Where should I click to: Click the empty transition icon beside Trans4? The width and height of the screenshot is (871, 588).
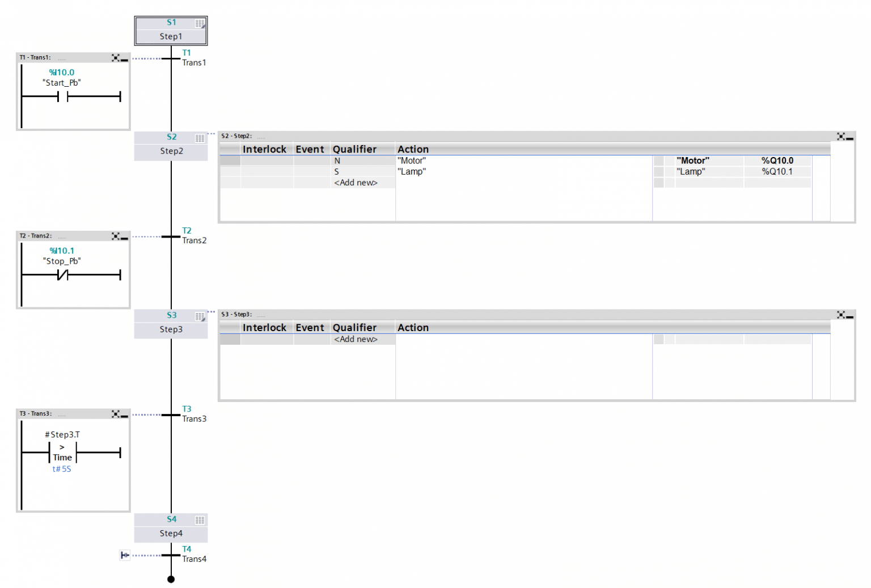(124, 555)
